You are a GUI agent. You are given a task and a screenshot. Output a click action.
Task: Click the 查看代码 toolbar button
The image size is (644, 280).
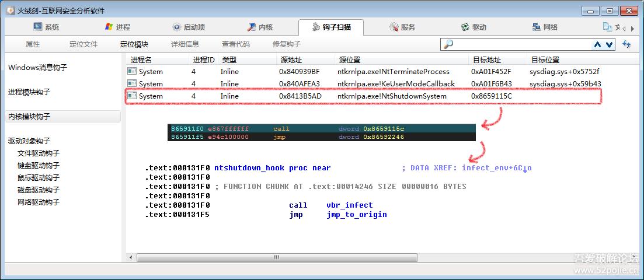[x=236, y=44]
